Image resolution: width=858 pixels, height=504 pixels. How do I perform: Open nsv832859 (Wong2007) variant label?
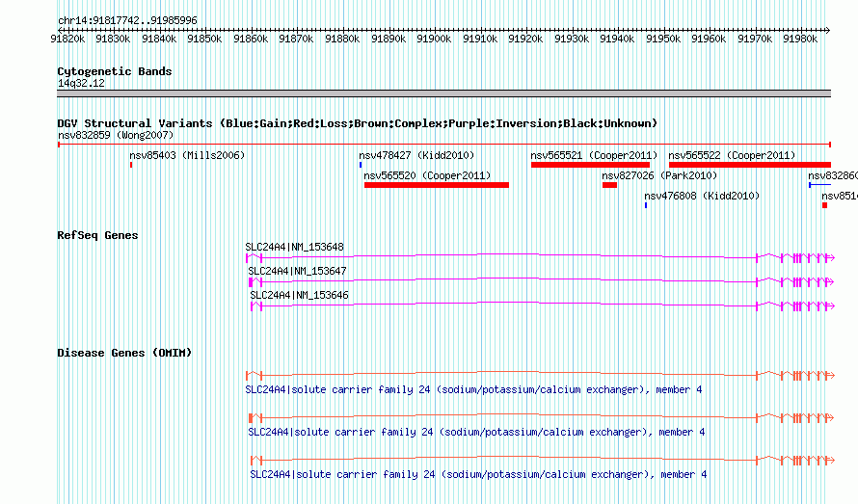(116, 135)
